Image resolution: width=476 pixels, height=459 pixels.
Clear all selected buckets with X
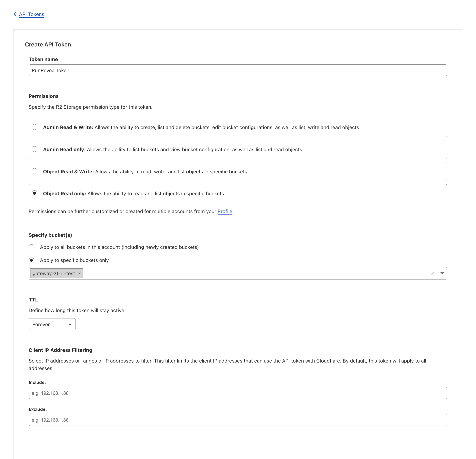(433, 273)
